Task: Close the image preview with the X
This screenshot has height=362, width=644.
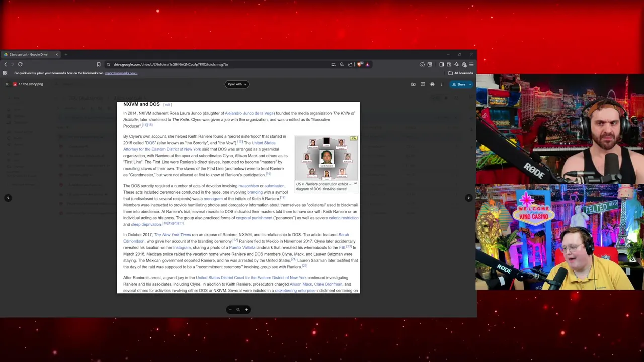Action: (7, 84)
